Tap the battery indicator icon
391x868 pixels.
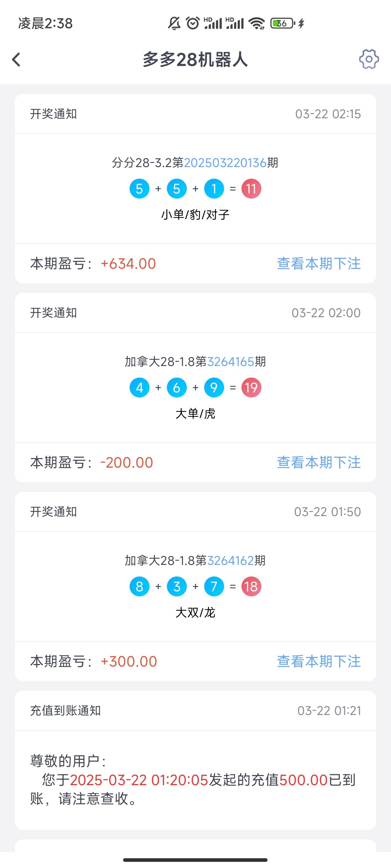[283, 24]
